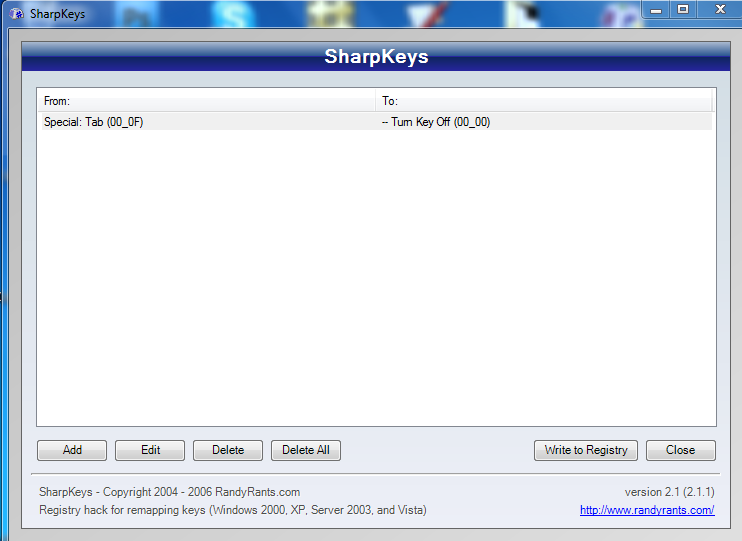Click the Delete button
The image size is (742, 541).
point(228,450)
